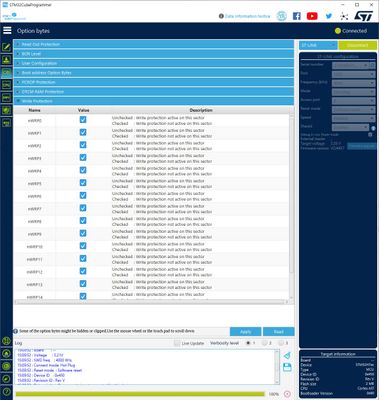
Task: Expand the Read Out Protection section
Action: pyautogui.click(x=154, y=44)
